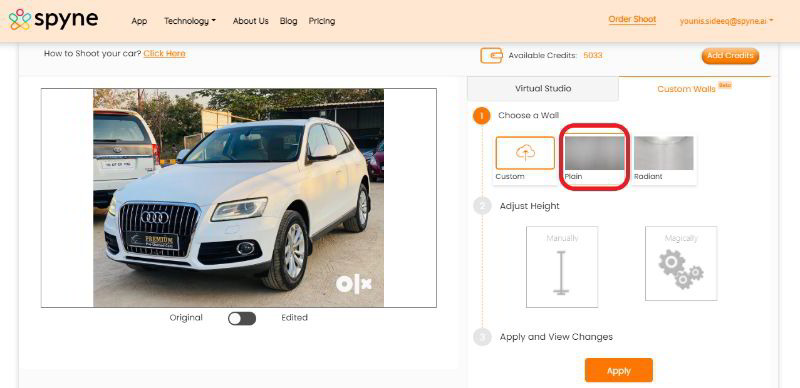Click step 2 circle next to Adjust Height

pos(482,206)
